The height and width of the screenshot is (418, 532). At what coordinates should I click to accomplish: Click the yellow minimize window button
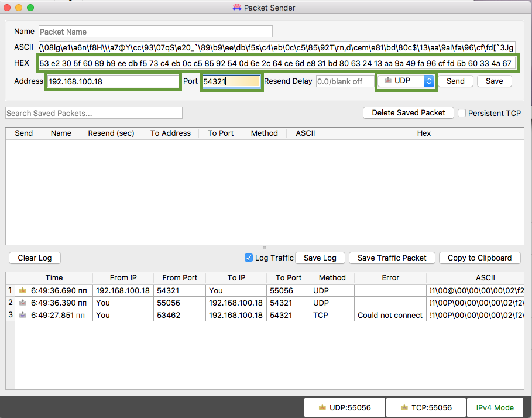[x=19, y=8]
